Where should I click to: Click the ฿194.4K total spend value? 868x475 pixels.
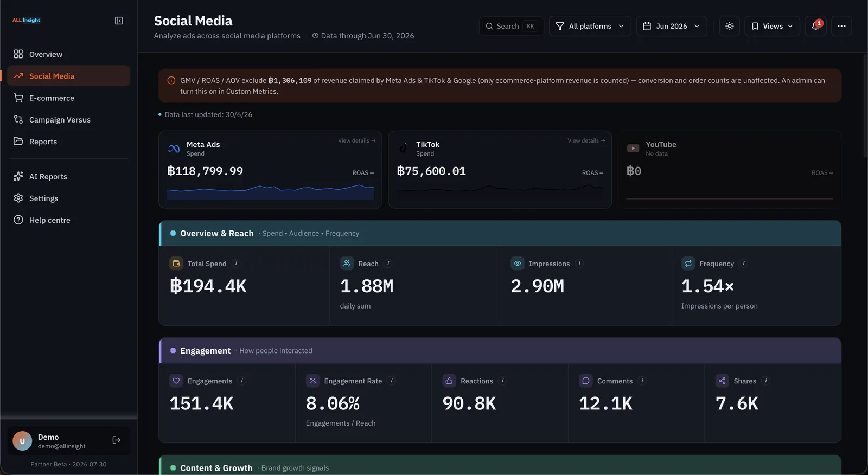click(x=208, y=286)
